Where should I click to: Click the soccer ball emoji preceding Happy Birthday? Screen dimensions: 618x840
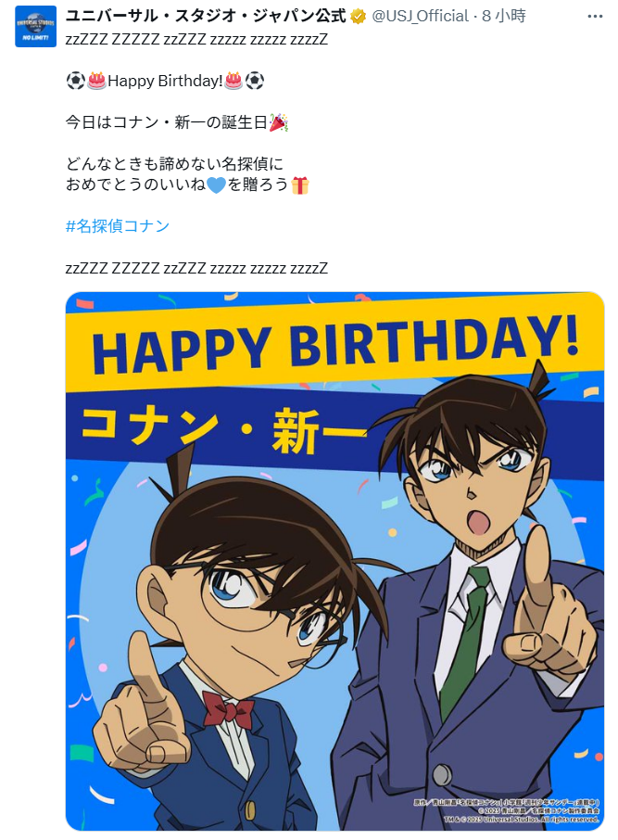pos(75,81)
